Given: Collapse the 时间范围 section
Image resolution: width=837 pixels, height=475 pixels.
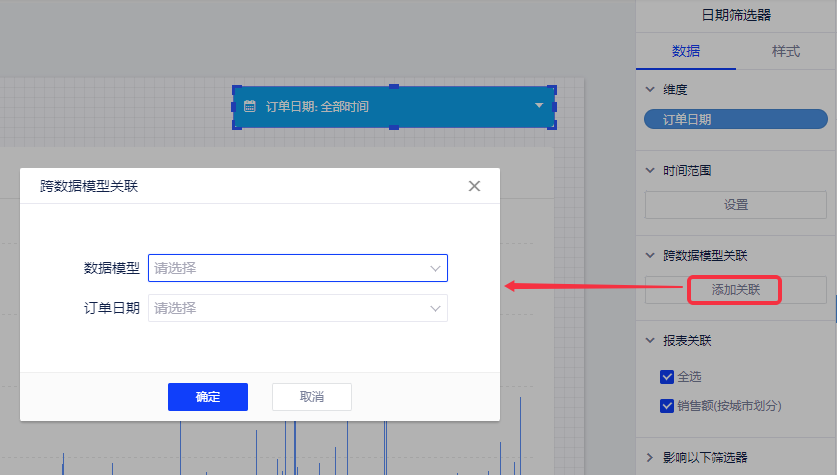Looking at the screenshot, I should click(x=650, y=171).
